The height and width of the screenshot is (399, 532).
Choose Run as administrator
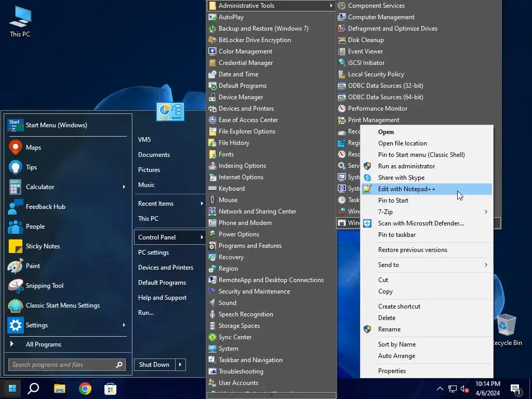(x=427, y=166)
